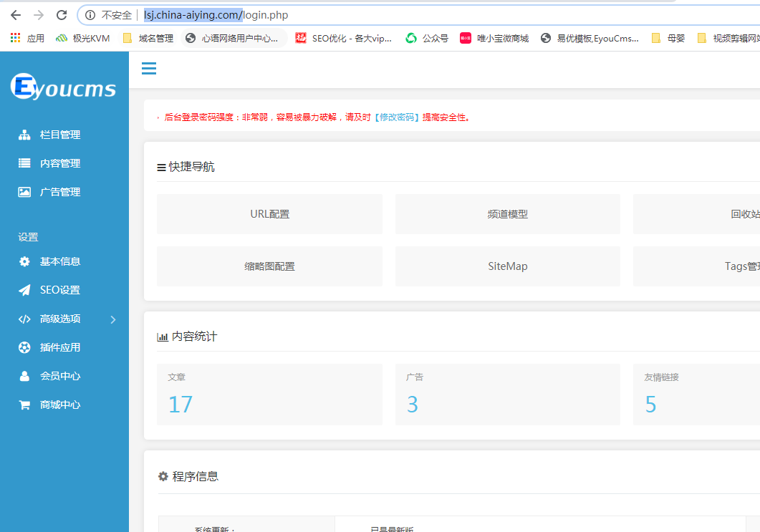This screenshot has width=760, height=532.
Task: Open 频道模型 from quick navigation
Action: pyautogui.click(x=507, y=213)
